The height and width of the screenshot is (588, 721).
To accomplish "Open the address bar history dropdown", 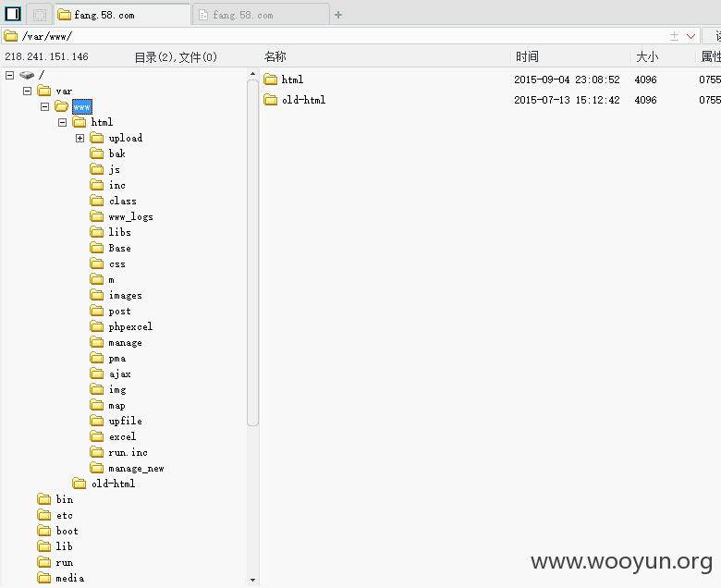I will click(690, 36).
